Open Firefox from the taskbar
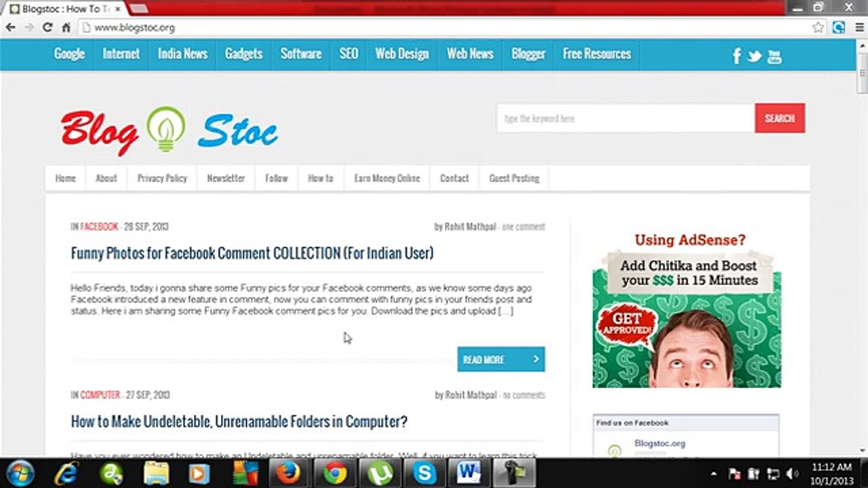Image resolution: width=868 pixels, height=488 pixels. (288, 473)
